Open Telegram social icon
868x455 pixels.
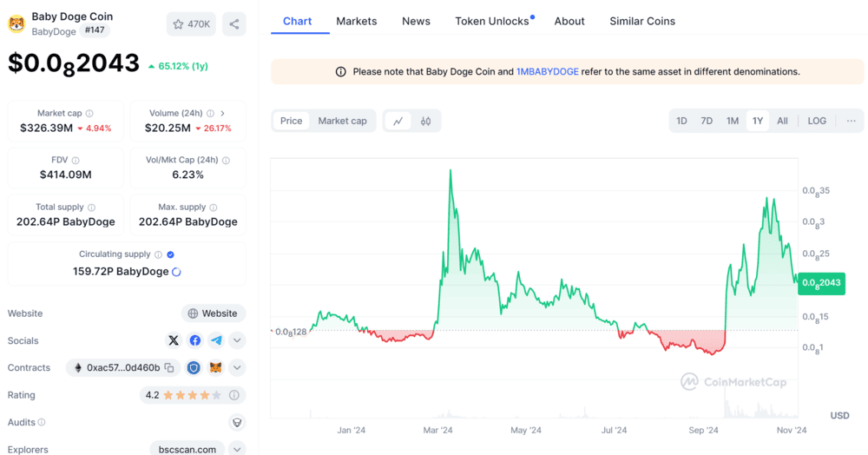216,340
